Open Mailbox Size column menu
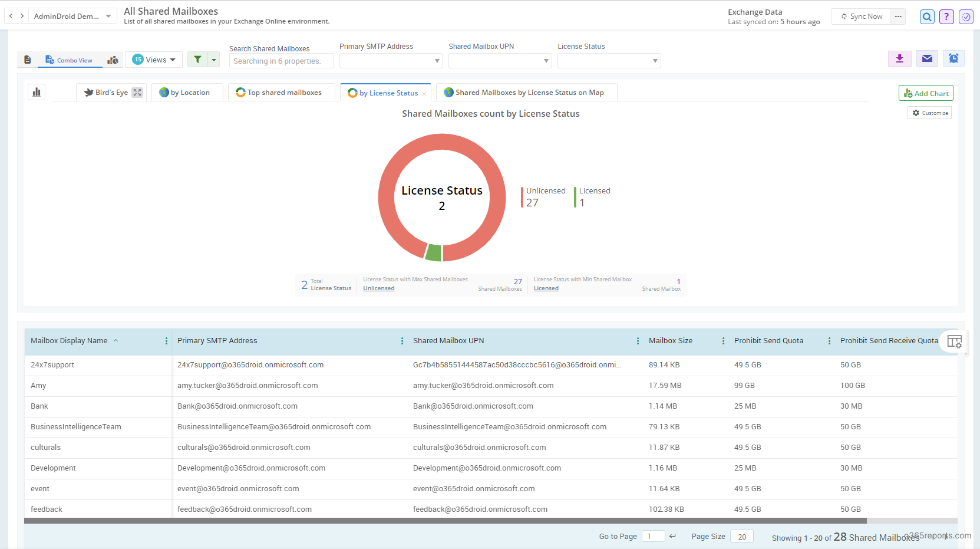This screenshot has height=549, width=980. [723, 341]
